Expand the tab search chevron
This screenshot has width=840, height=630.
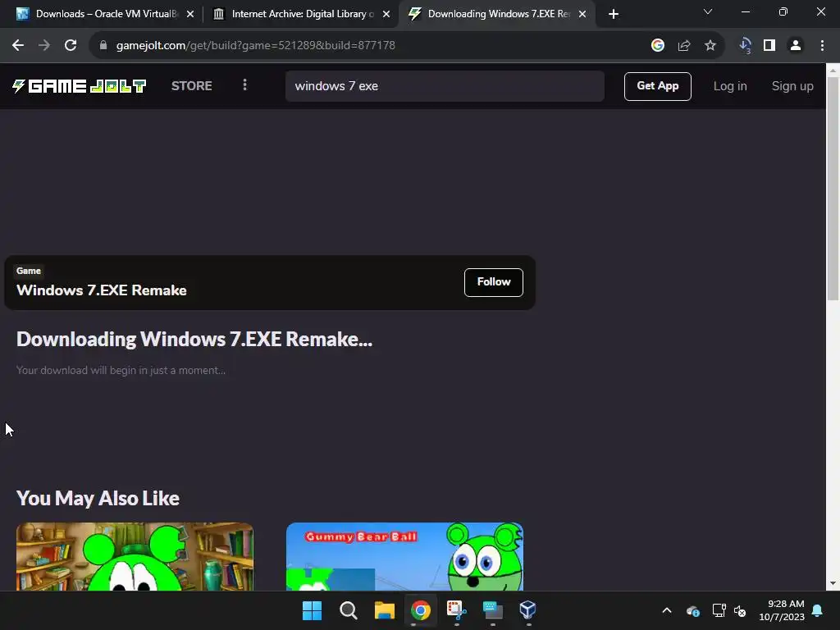click(708, 11)
